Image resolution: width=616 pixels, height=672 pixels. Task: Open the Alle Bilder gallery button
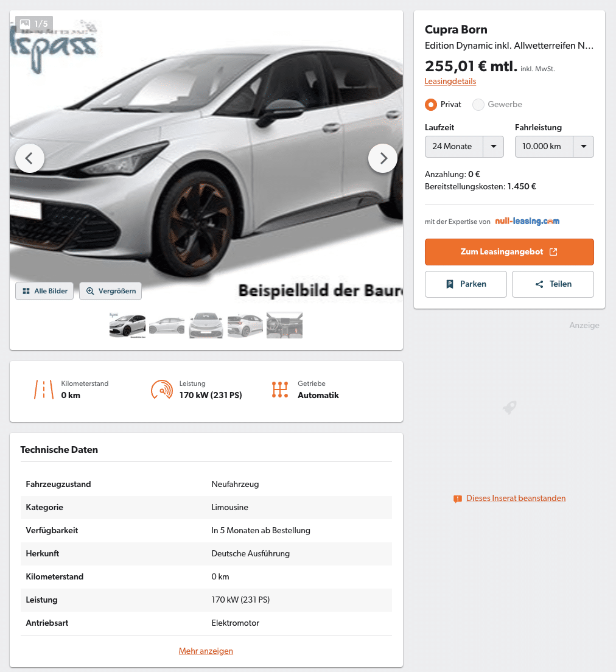pyautogui.click(x=44, y=291)
